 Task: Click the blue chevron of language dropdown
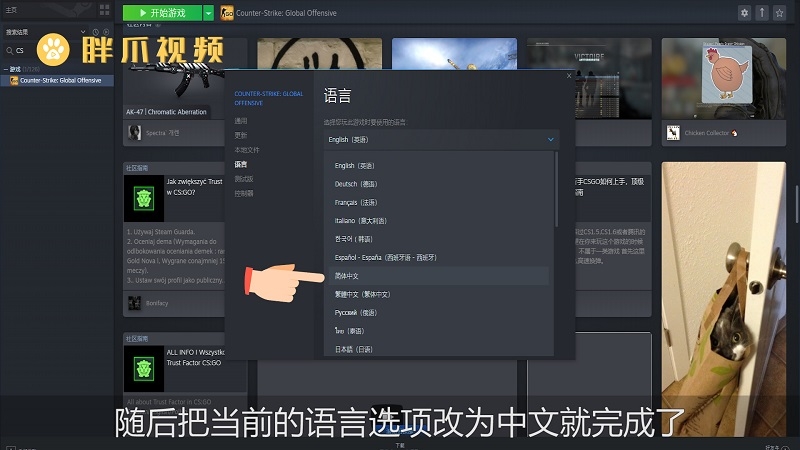(x=551, y=139)
